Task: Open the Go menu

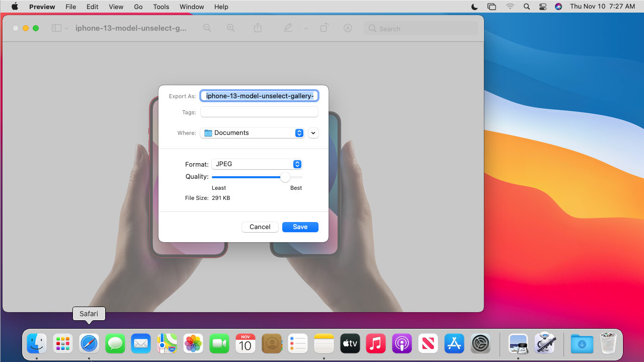Action: coord(138,7)
